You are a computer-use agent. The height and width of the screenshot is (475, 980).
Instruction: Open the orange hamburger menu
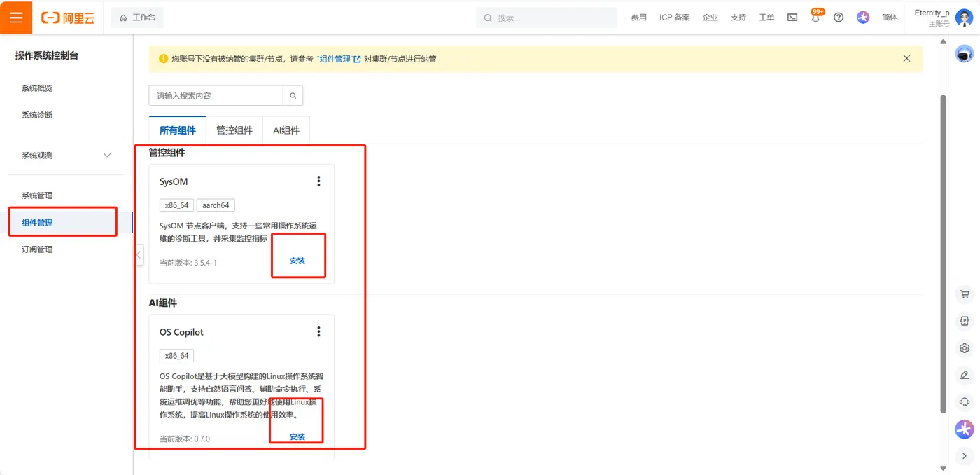(x=16, y=17)
